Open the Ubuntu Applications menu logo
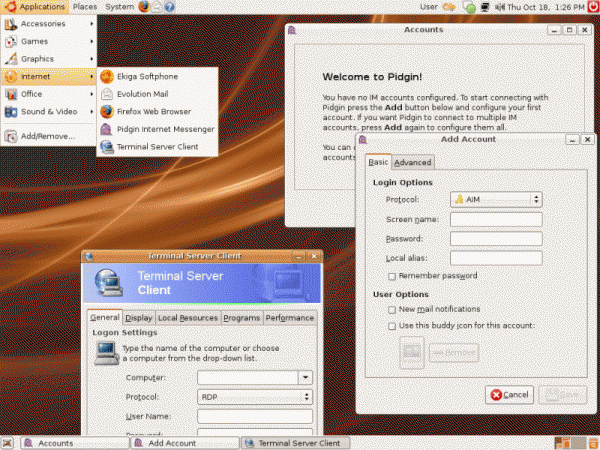600x450 pixels. pos(10,7)
